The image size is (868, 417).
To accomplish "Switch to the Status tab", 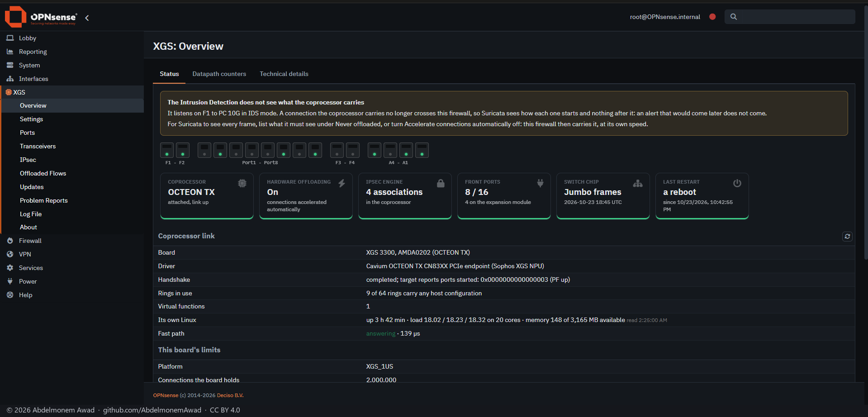I will (169, 74).
